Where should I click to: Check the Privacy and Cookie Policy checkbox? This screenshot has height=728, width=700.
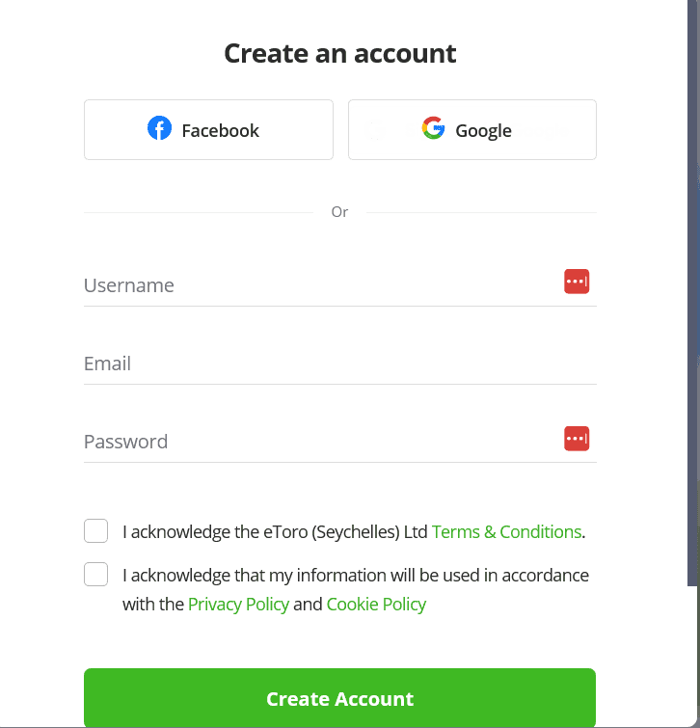pyautogui.click(x=95, y=575)
